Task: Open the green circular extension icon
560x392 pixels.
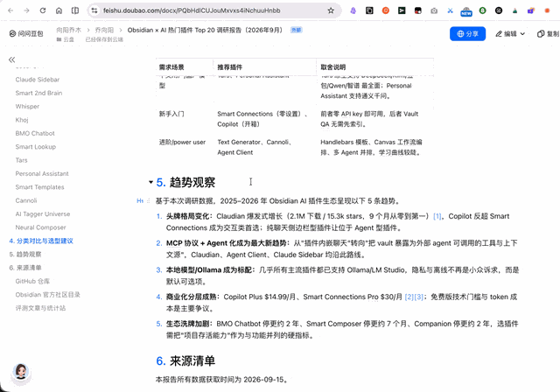Action: (482, 10)
